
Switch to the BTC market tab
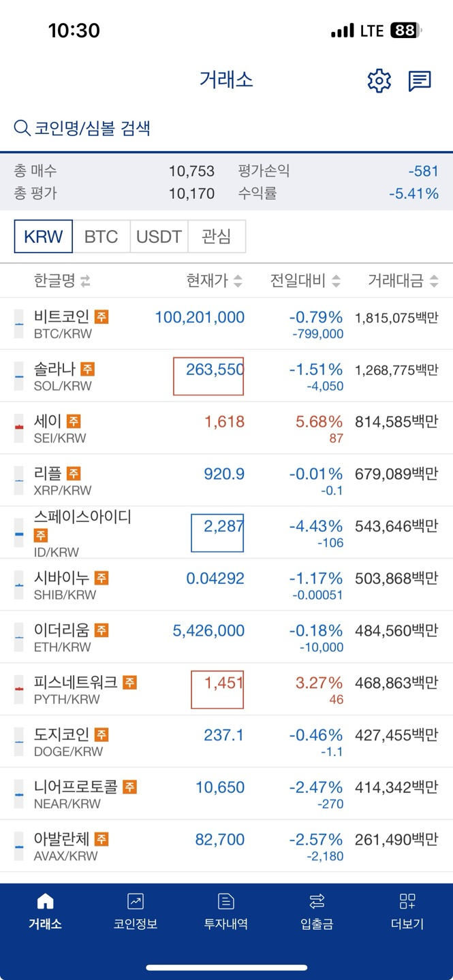[x=100, y=236]
